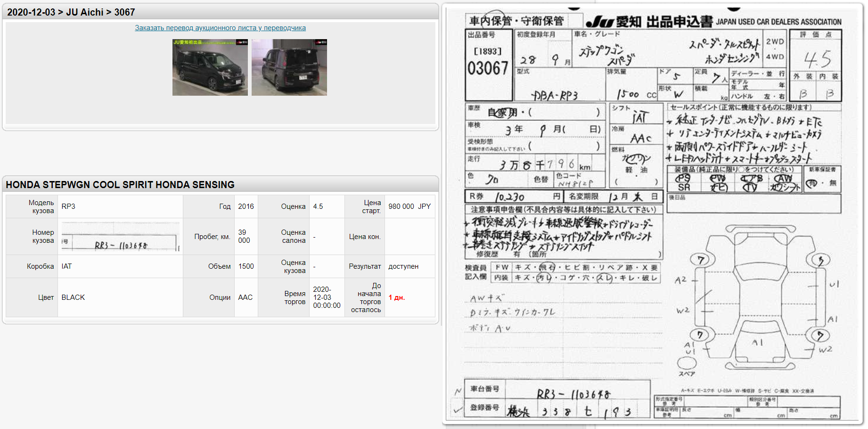This screenshot has width=868, height=429.
Task: Click the chassis number image RR3-1103648
Action: click(121, 237)
